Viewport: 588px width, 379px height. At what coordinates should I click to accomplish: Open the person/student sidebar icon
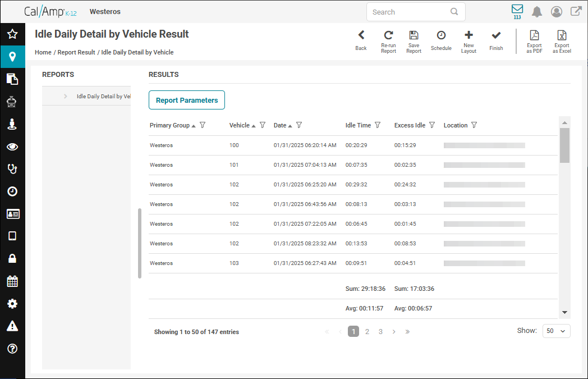tap(12, 124)
